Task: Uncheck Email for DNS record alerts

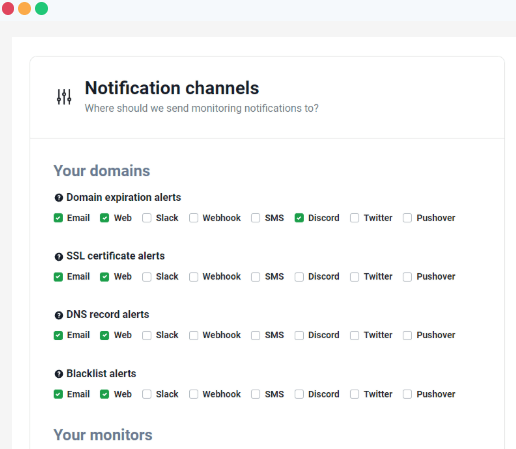Action: coord(58,335)
